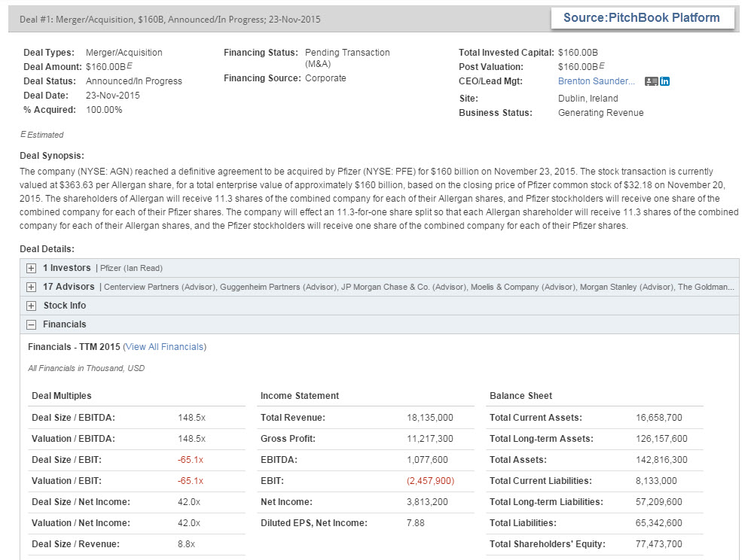Click Centerview Partners advisor list text
Viewport: 745px width, 560px height.
pos(419,287)
